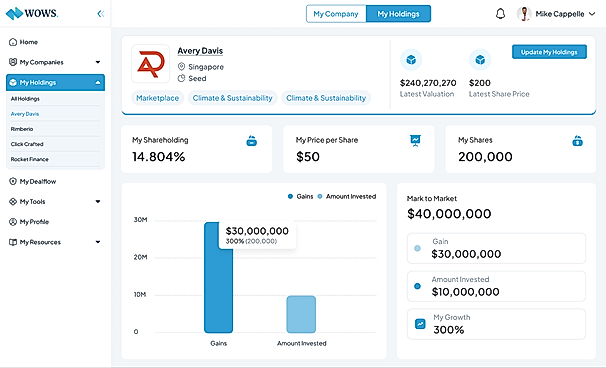Collapse My Holdings submenu arrow
Viewport: 606px width, 368px height.
[x=98, y=82]
